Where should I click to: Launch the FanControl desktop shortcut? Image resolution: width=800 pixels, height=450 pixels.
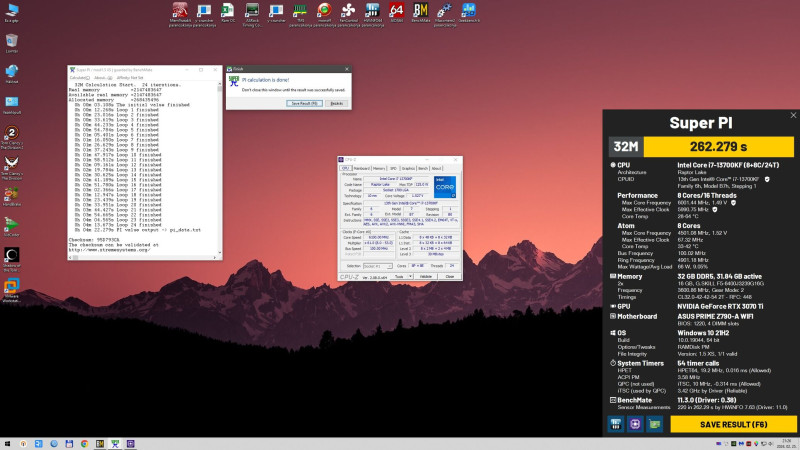point(348,14)
